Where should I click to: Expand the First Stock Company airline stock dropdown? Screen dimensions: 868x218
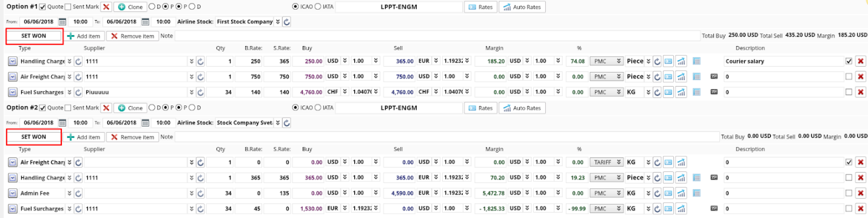tap(278, 22)
